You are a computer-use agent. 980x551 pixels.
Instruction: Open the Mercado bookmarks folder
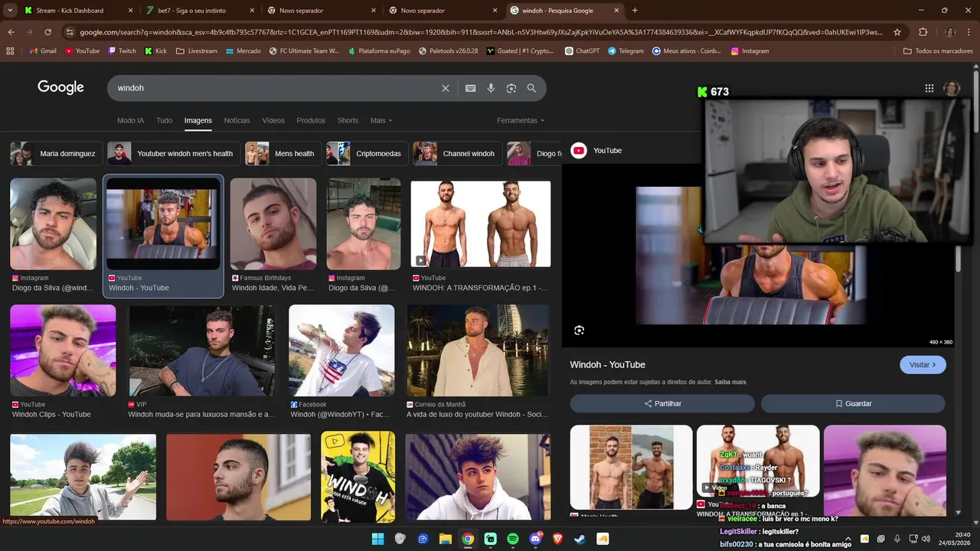[x=243, y=51]
